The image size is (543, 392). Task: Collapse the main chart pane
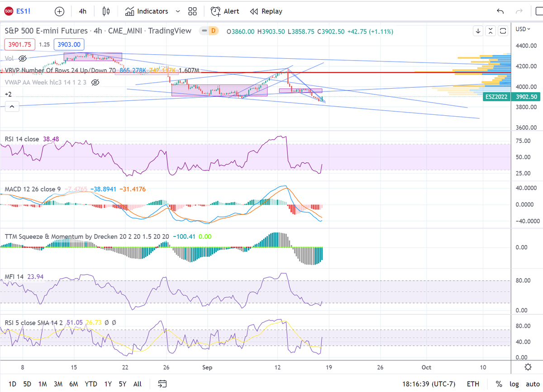pyautogui.click(x=491, y=31)
